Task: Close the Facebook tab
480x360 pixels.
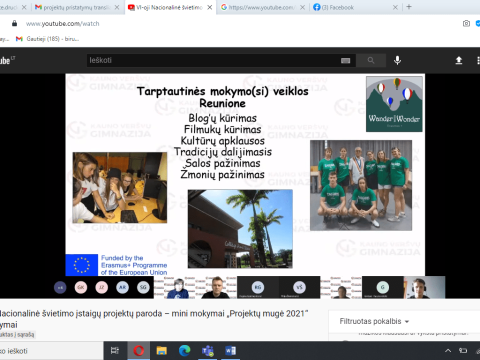Action: [x=395, y=7]
